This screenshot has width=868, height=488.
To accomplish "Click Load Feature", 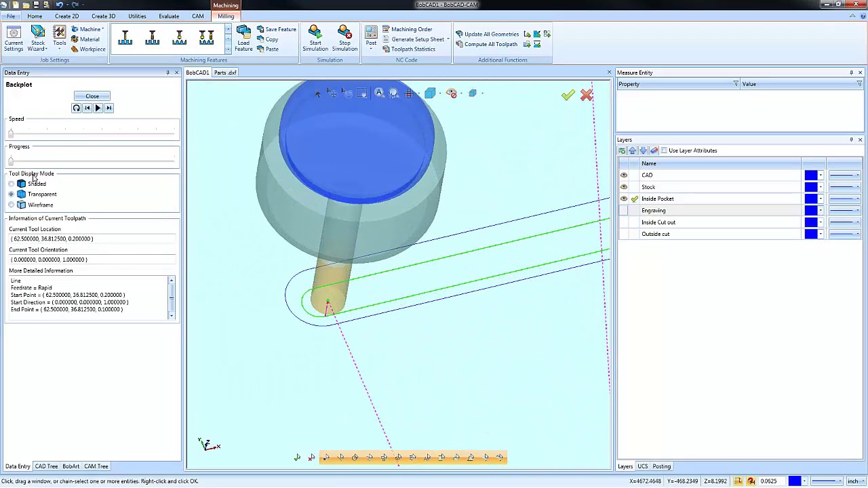I will 243,39.
